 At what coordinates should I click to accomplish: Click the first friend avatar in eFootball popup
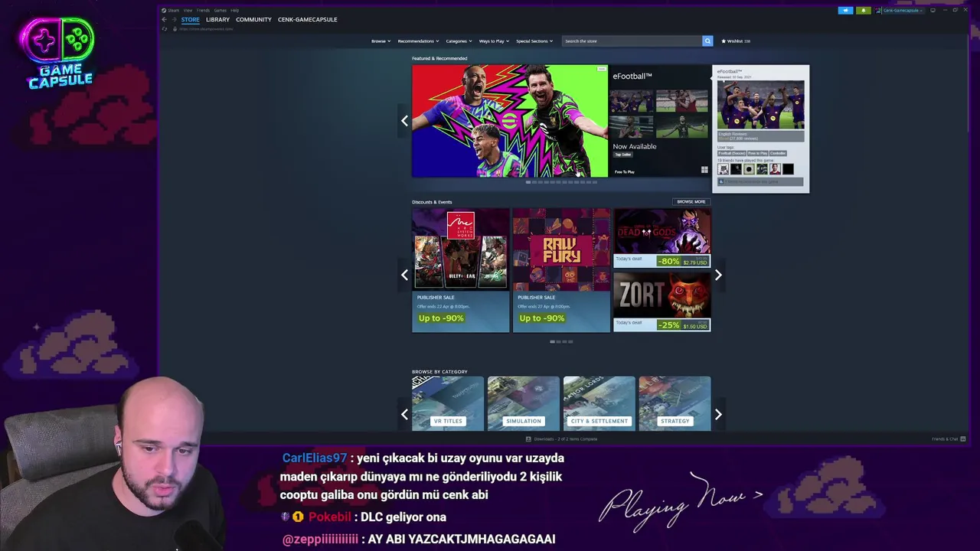[723, 169]
